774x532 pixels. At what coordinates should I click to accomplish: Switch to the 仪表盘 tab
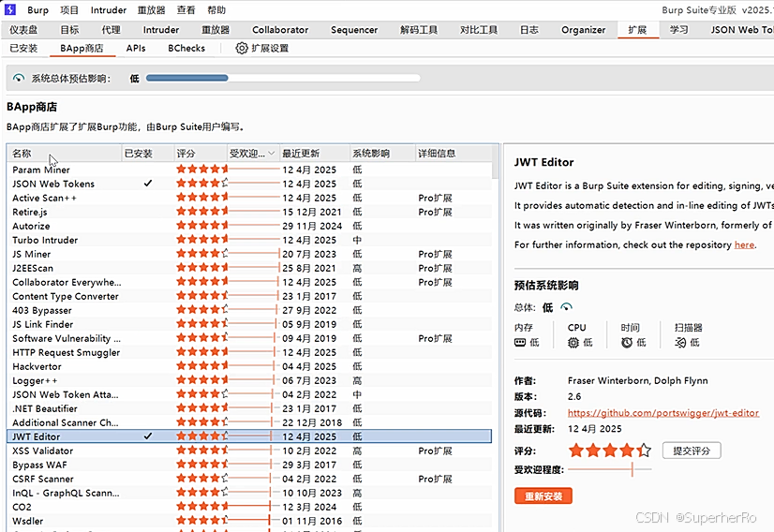(x=23, y=30)
